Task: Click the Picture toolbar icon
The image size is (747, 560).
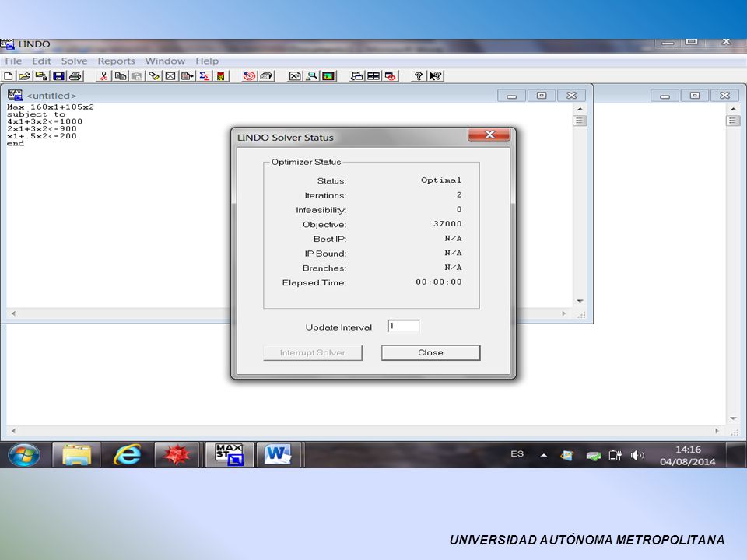Action: click(328, 76)
